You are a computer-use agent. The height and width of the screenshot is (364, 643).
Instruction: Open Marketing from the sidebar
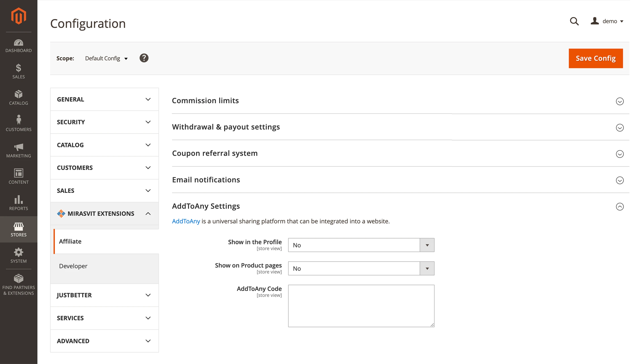pos(19,150)
